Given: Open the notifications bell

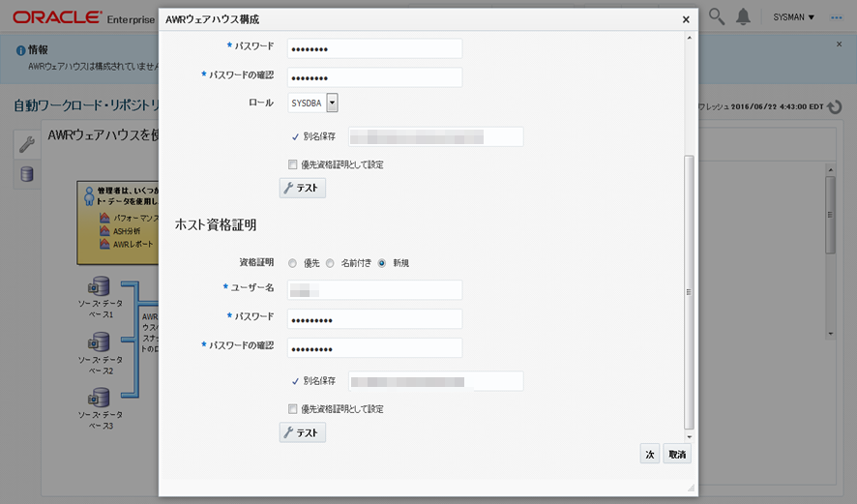Looking at the screenshot, I should click(x=743, y=17).
